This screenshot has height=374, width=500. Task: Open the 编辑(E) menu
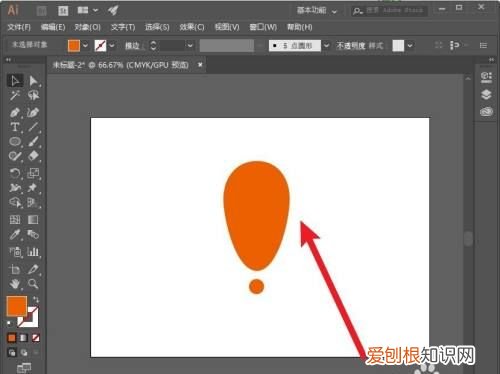coord(53,27)
